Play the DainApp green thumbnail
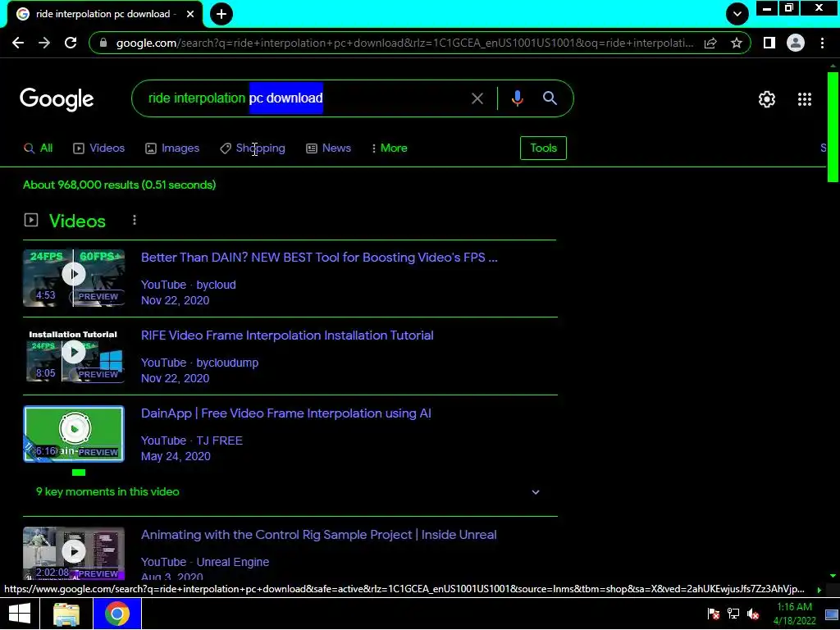The height and width of the screenshot is (630, 840). (74, 434)
